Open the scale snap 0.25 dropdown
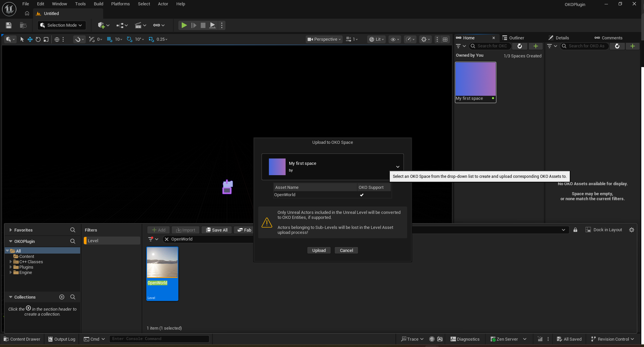 (x=162, y=39)
